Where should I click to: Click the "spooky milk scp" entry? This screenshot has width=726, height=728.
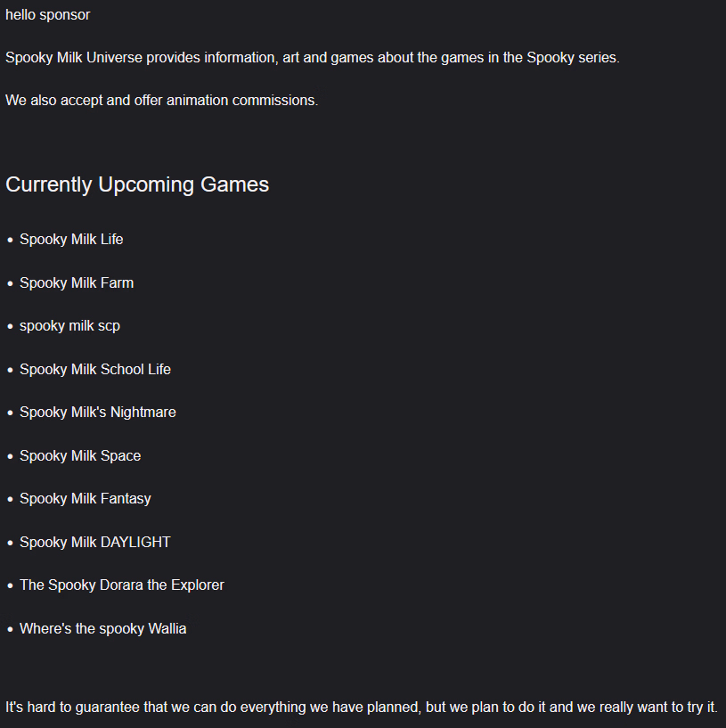pos(69,325)
